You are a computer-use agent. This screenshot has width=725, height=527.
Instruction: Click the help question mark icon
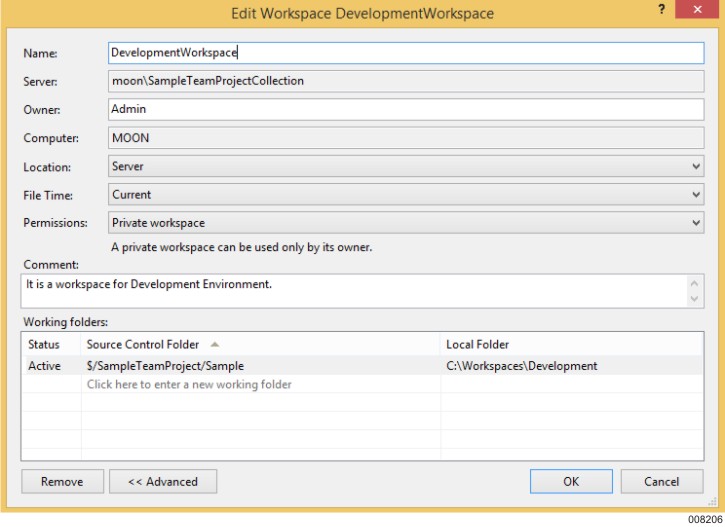[662, 10]
